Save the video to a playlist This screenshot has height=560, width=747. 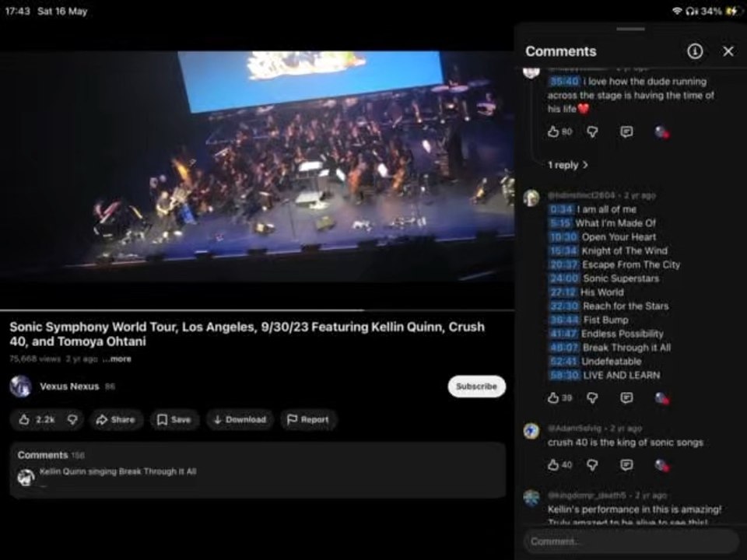pyautogui.click(x=174, y=419)
